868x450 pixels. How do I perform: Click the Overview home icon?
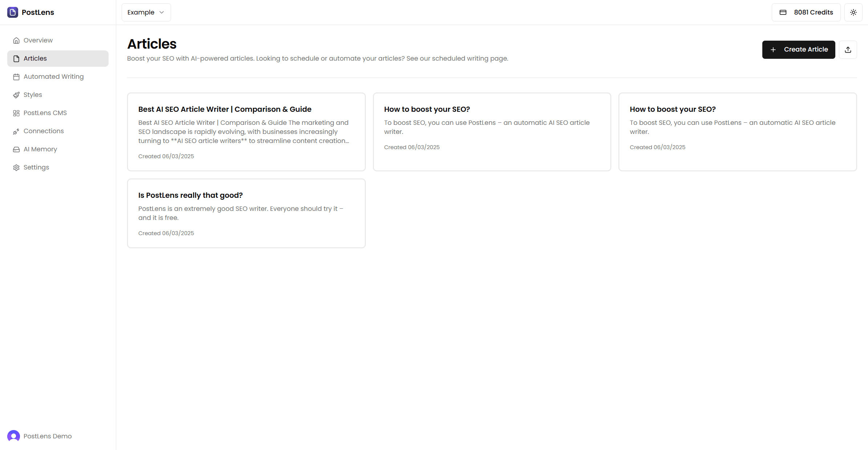point(16,40)
